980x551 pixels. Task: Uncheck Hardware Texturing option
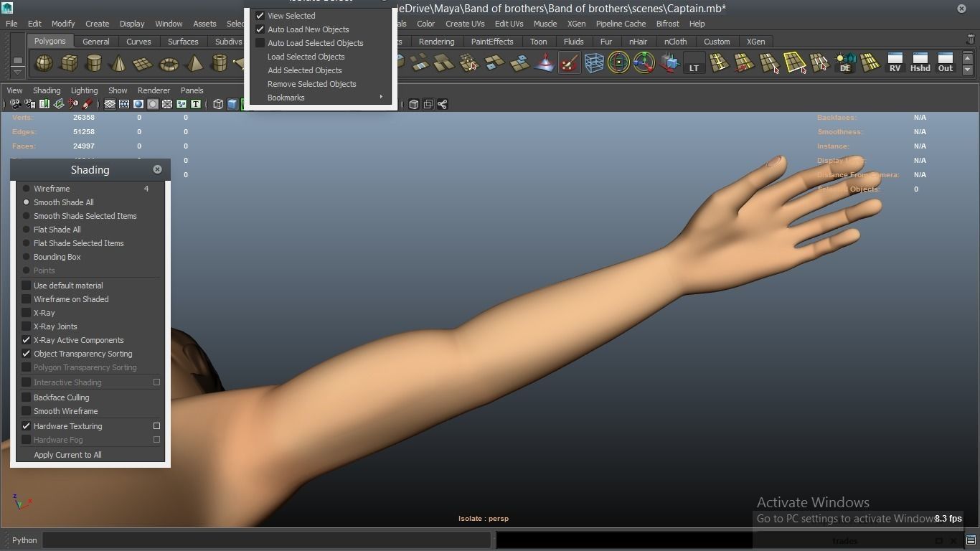point(27,426)
